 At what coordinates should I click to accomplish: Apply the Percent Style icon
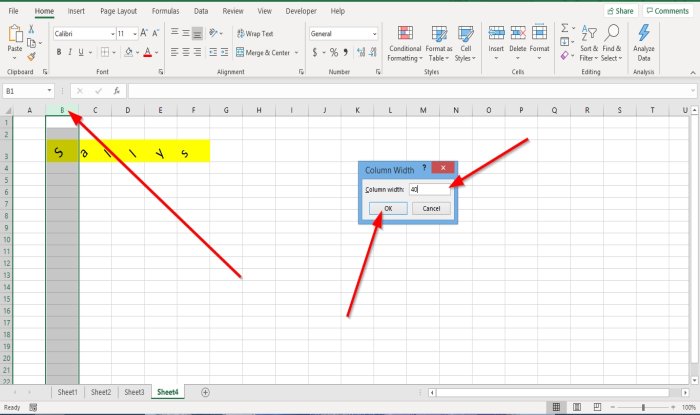pos(333,53)
